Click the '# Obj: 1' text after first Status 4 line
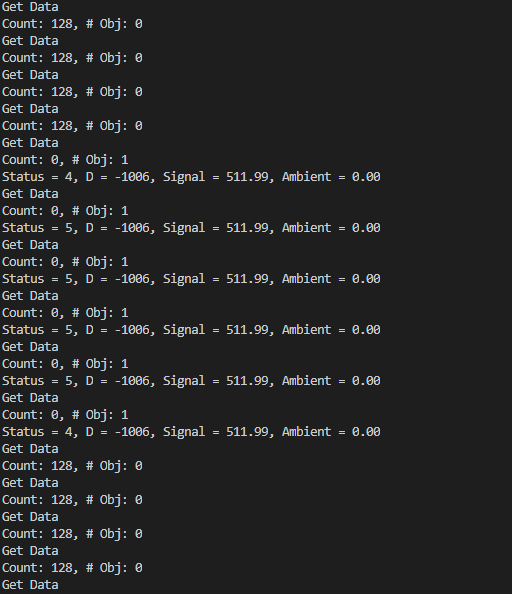The height and width of the screenshot is (594, 512). pyautogui.click(x=100, y=211)
